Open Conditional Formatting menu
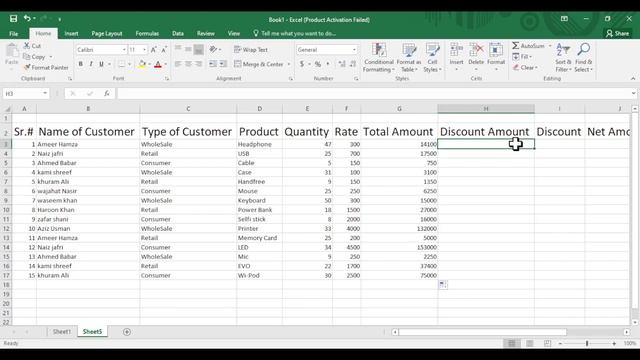Screen dimensions: 640x360 tap(379, 58)
